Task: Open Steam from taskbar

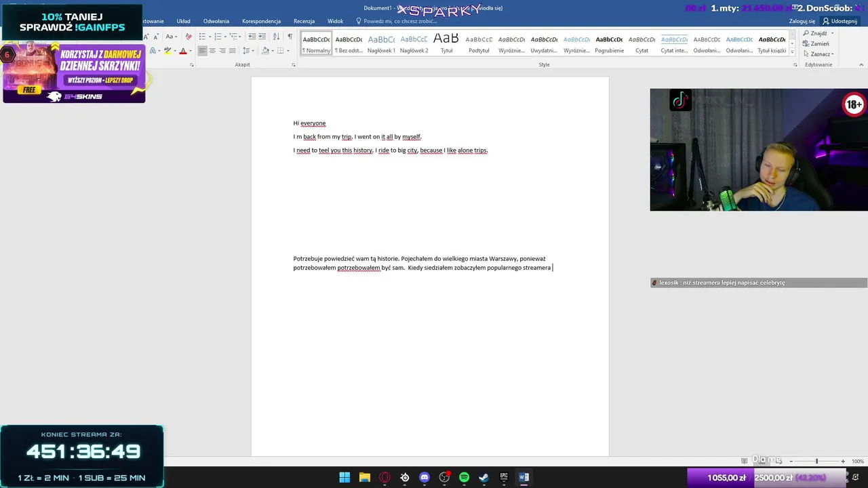Action: (484, 477)
